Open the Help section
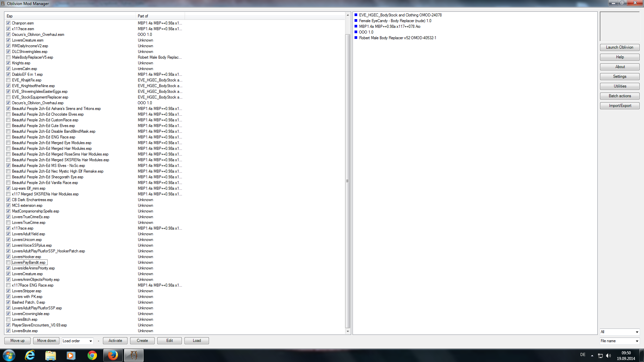The width and height of the screenshot is (644, 362). [x=620, y=57]
